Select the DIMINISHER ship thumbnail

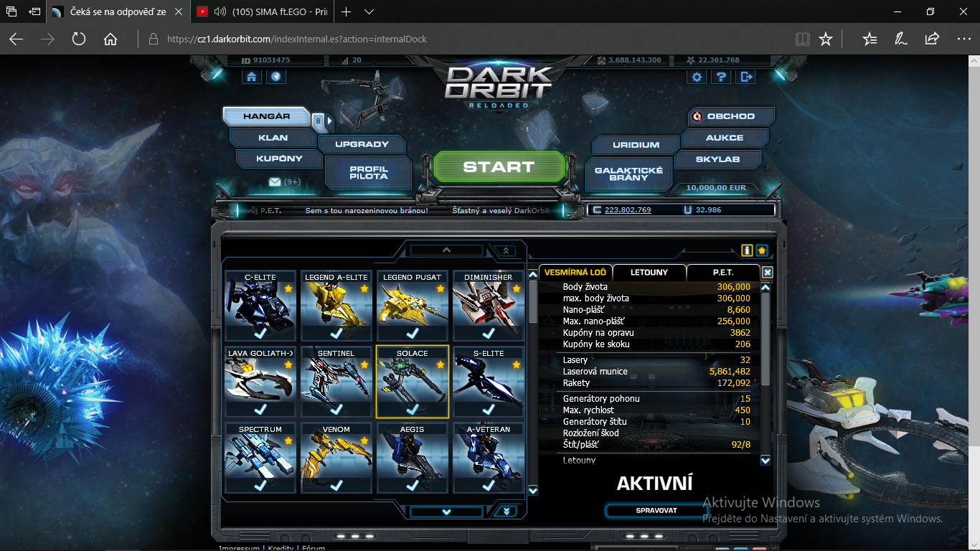point(489,306)
